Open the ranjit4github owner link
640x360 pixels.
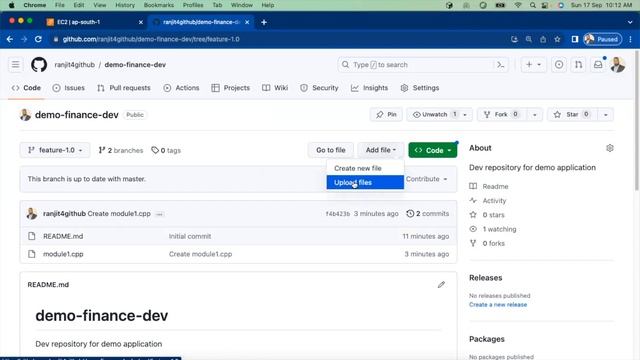point(74,64)
